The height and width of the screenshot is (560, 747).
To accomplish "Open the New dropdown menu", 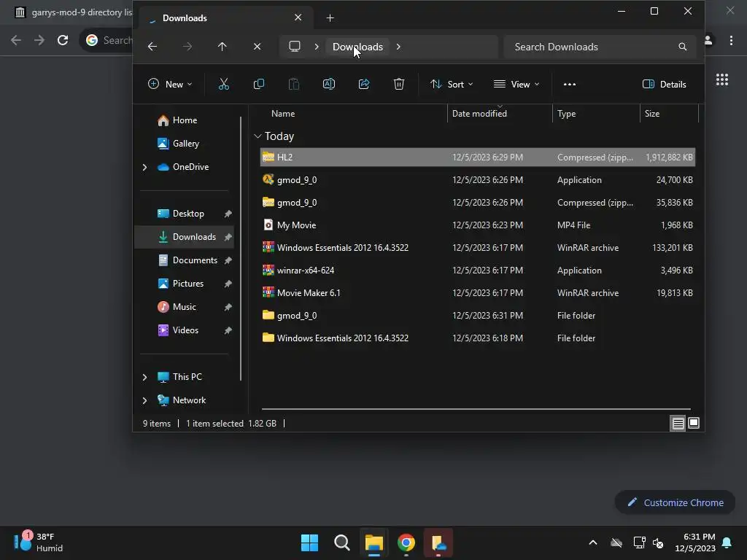I will point(170,85).
